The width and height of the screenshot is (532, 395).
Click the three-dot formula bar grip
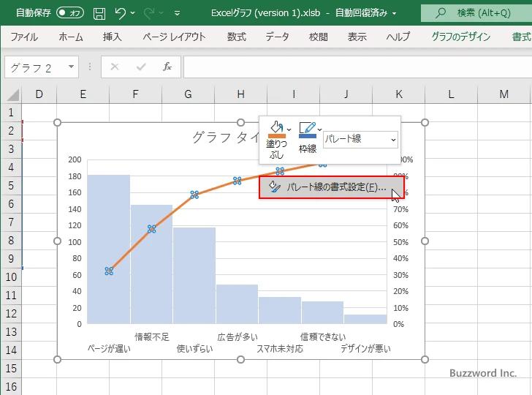pyautogui.click(x=90, y=67)
